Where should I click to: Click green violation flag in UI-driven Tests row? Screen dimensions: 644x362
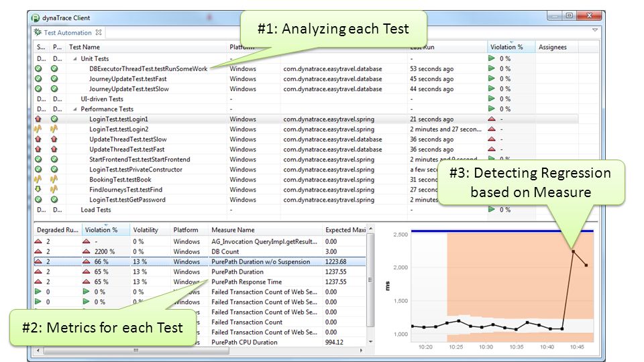(x=492, y=99)
